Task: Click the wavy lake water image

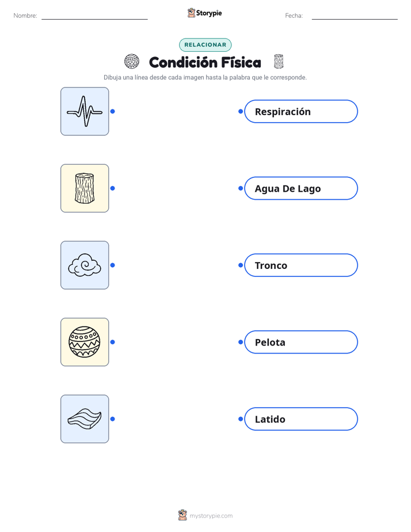Action: [x=85, y=419]
